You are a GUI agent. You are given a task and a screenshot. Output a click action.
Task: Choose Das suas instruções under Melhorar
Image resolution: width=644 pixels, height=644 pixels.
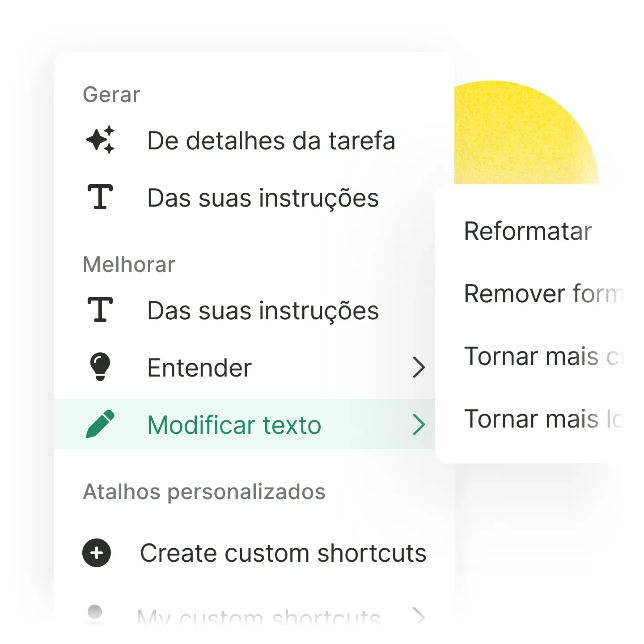(263, 311)
